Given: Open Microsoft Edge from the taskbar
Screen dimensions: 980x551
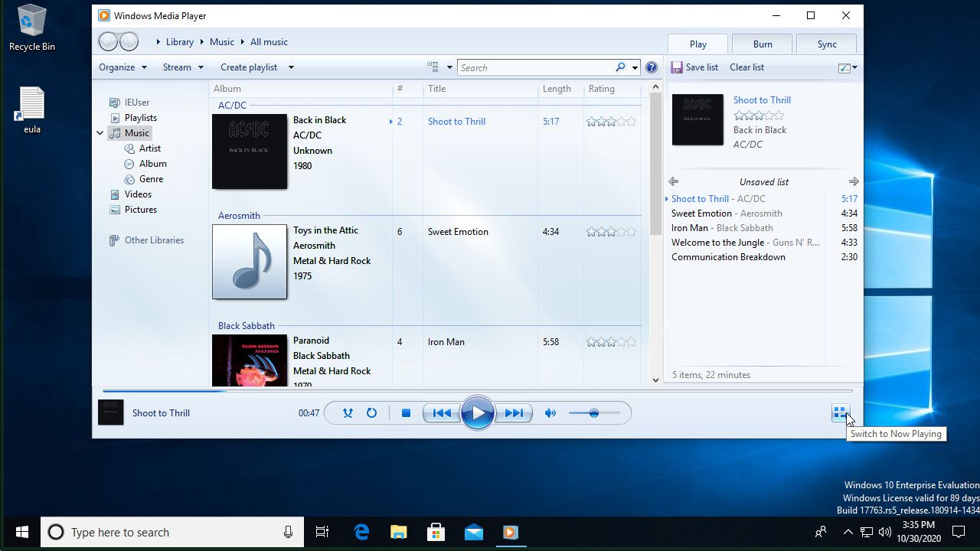Looking at the screenshot, I should [361, 532].
